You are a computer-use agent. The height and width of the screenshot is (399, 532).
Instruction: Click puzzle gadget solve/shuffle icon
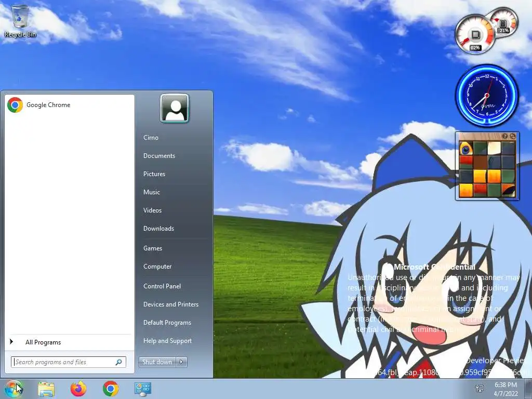[512, 137]
